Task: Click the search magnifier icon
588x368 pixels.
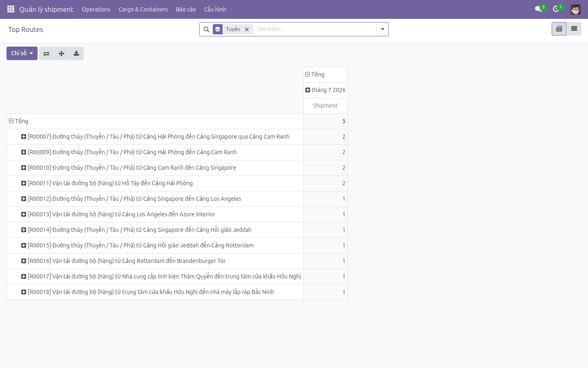Action: [206, 29]
